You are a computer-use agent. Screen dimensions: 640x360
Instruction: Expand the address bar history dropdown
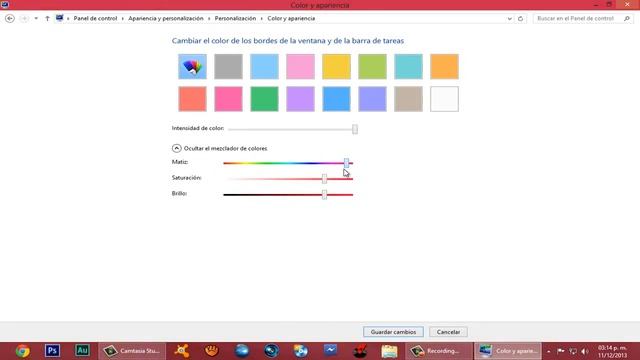[x=509, y=18]
